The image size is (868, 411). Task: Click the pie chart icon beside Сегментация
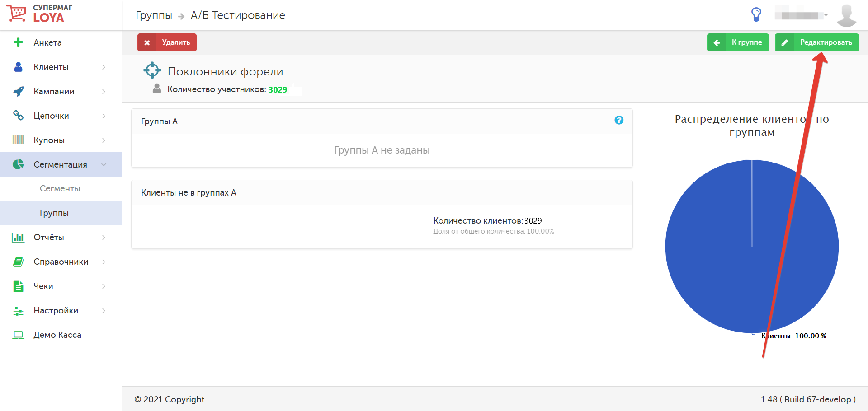tap(18, 164)
